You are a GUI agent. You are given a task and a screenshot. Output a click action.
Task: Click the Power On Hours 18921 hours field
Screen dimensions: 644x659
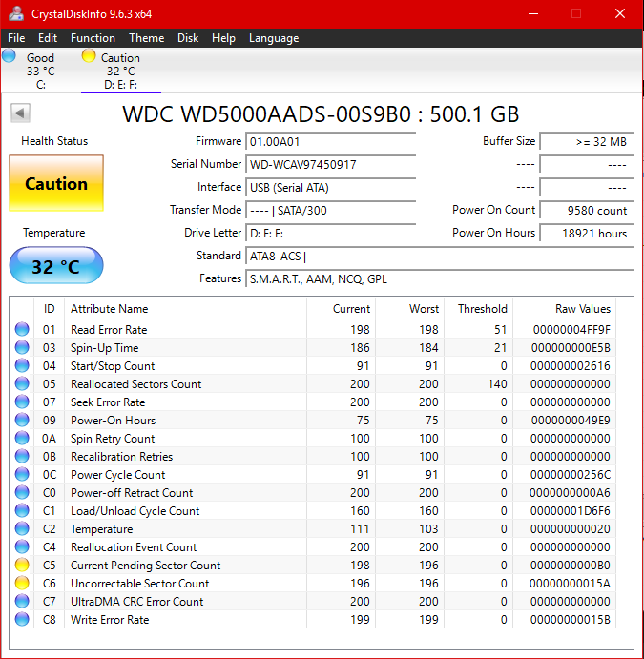pos(587,234)
